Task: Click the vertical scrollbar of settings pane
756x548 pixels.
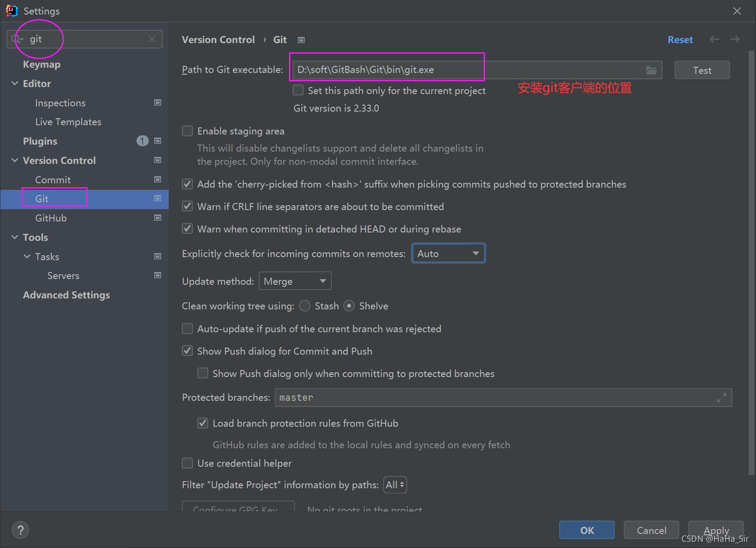Action: 751,263
